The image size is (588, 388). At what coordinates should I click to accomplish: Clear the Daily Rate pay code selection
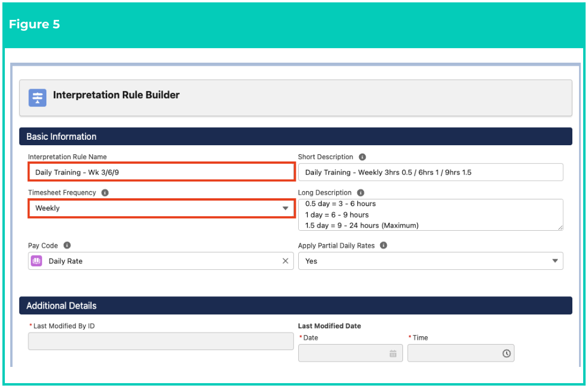[x=286, y=261]
